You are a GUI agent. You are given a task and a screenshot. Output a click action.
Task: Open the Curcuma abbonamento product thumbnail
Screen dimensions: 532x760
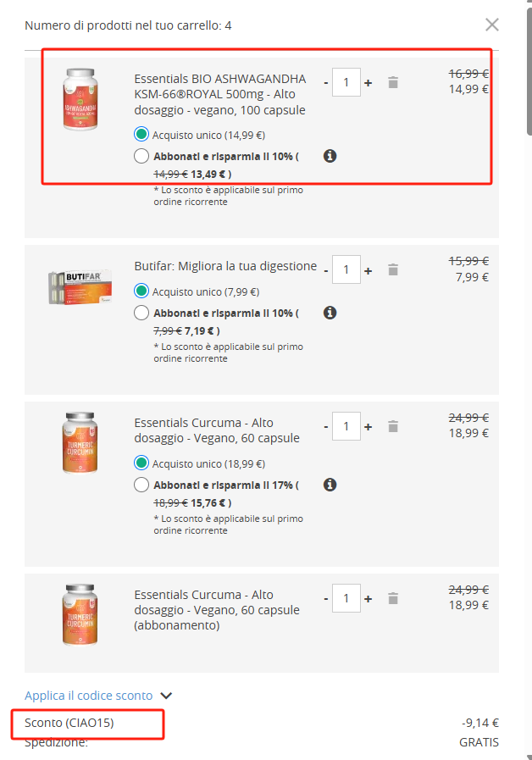pos(80,614)
